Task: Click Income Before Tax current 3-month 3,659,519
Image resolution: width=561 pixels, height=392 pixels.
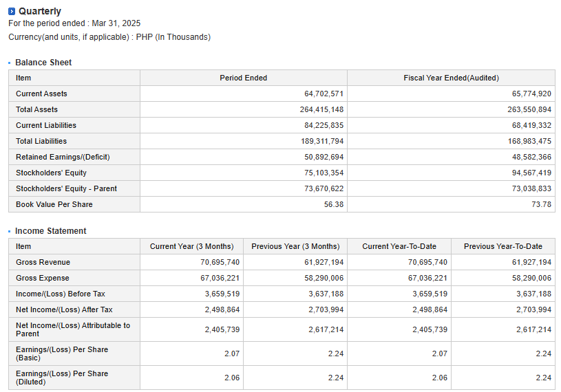Action: [x=222, y=294]
